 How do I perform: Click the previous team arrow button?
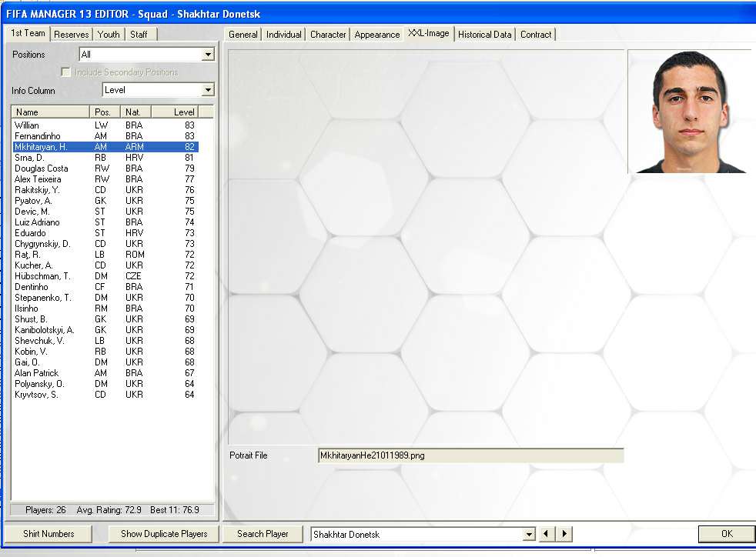tap(547, 534)
